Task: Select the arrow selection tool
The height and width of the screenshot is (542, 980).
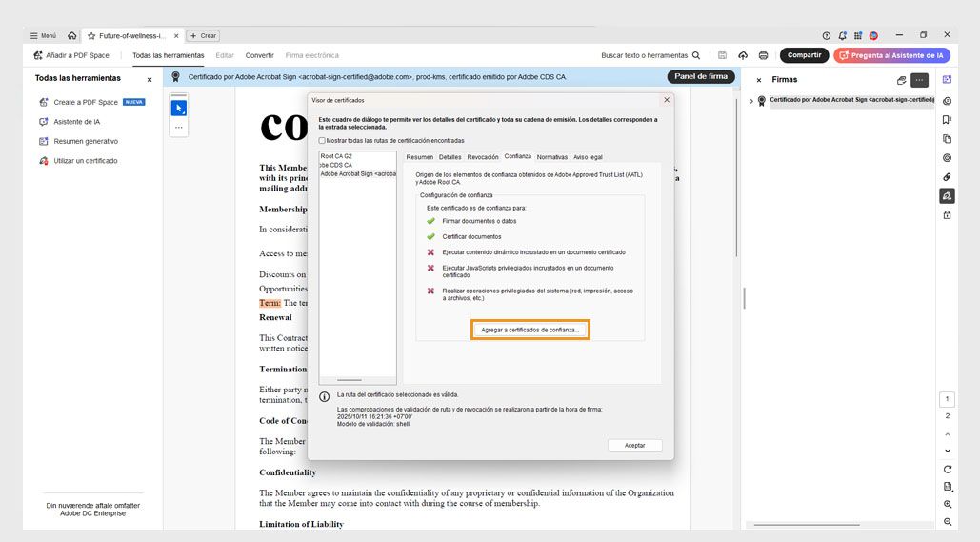Action: (179, 109)
